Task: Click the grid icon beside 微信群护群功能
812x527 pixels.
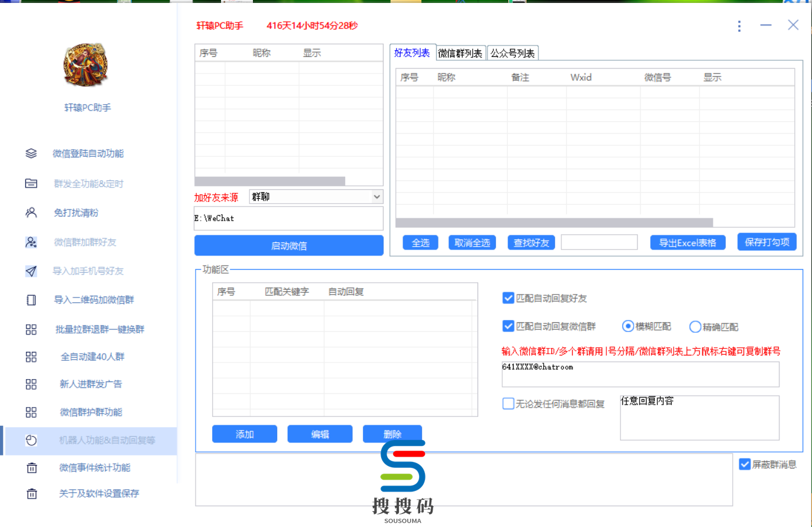Action: 31,412
